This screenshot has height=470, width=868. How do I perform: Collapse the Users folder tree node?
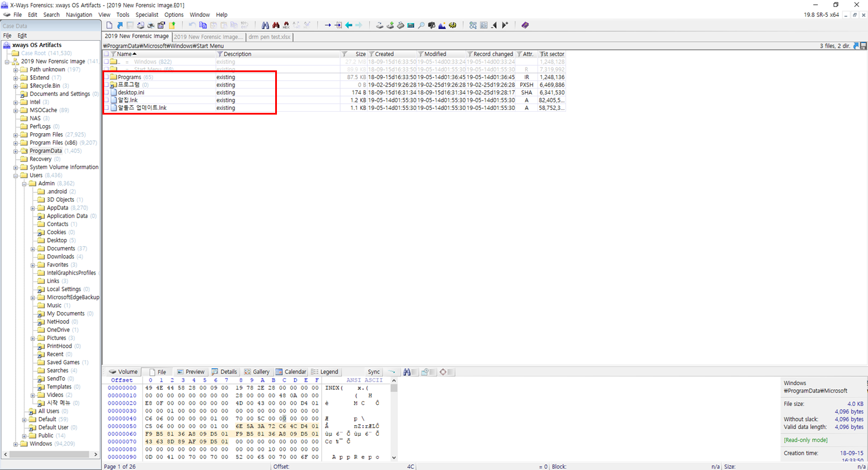pos(16,175)
